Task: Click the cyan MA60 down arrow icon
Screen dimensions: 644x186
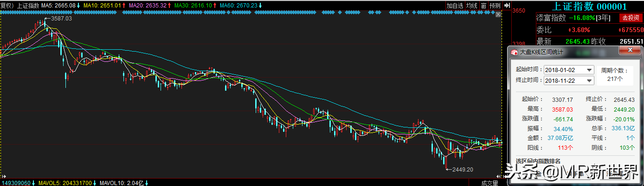Action: (259, 6)
